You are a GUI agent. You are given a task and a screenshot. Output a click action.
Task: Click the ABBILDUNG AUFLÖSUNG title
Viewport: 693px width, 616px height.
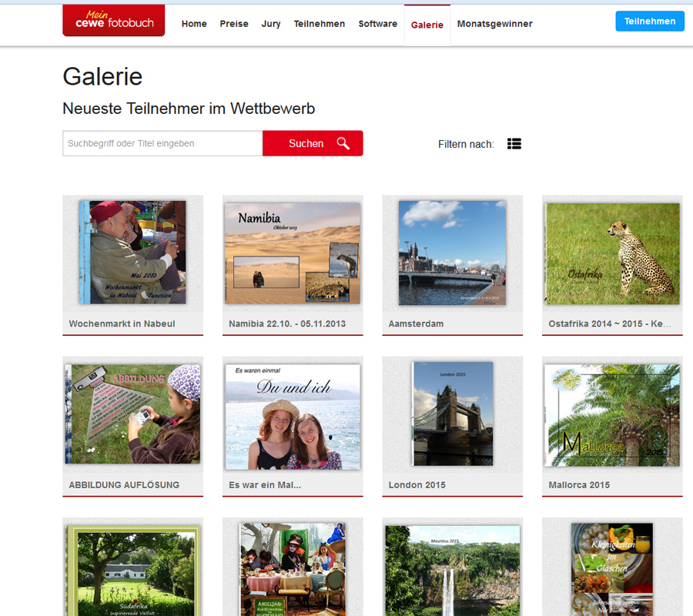pyautogui.click(x=124, y=485)
